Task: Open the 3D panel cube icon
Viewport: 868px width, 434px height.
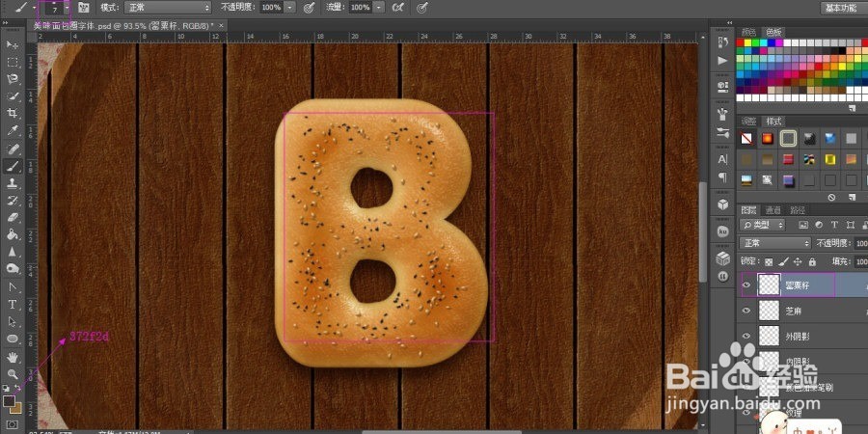Action: 722,204
